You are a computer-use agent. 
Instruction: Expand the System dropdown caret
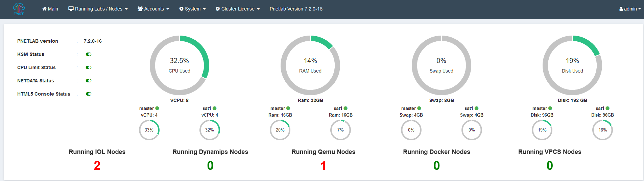click(x=204, y=9)
